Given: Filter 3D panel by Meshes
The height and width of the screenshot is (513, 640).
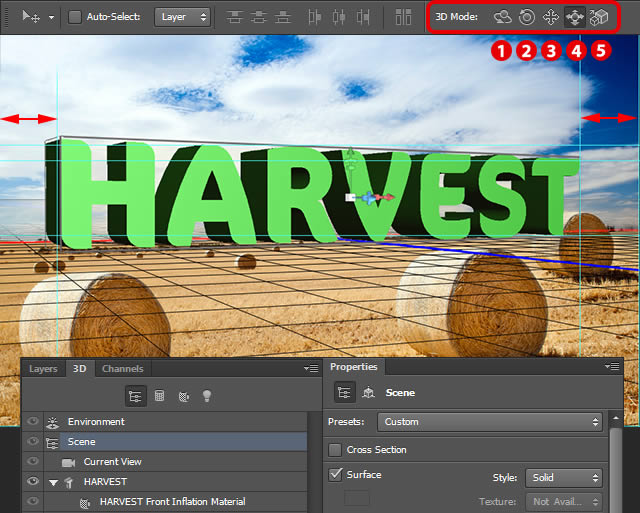Looking at the screenshot, I should 160,395.
